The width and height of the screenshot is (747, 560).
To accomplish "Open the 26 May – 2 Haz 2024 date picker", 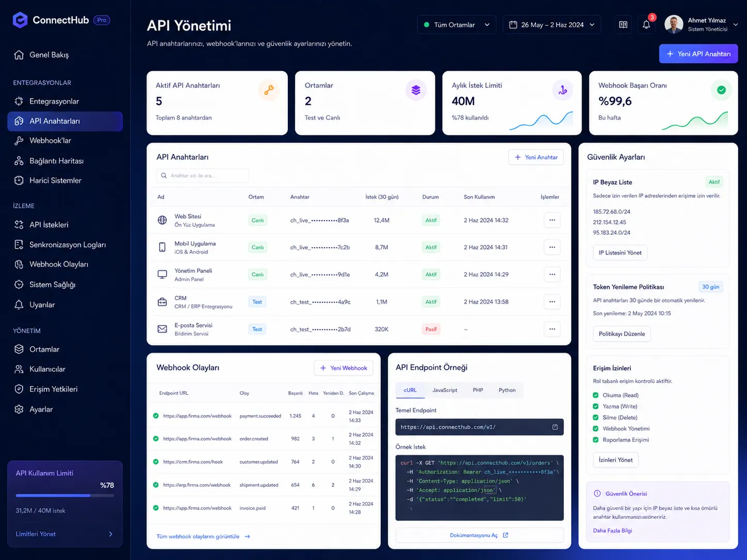I will (551, 25).
